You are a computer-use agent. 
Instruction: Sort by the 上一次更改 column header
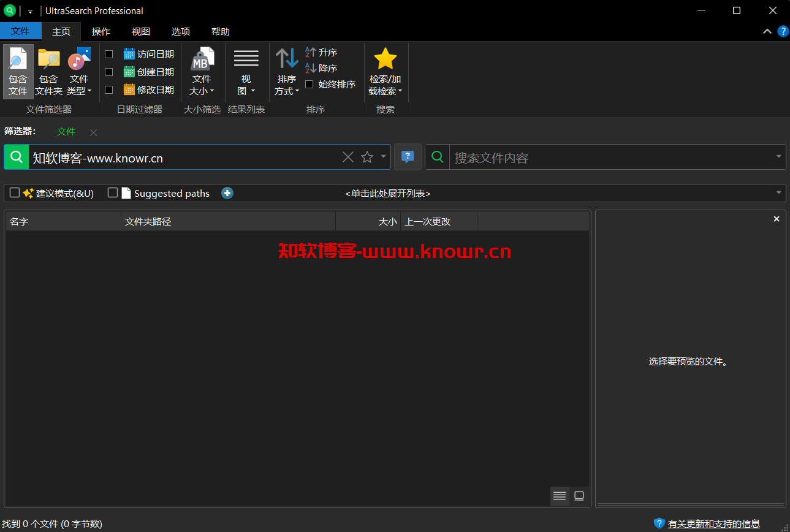click(439, 221)
